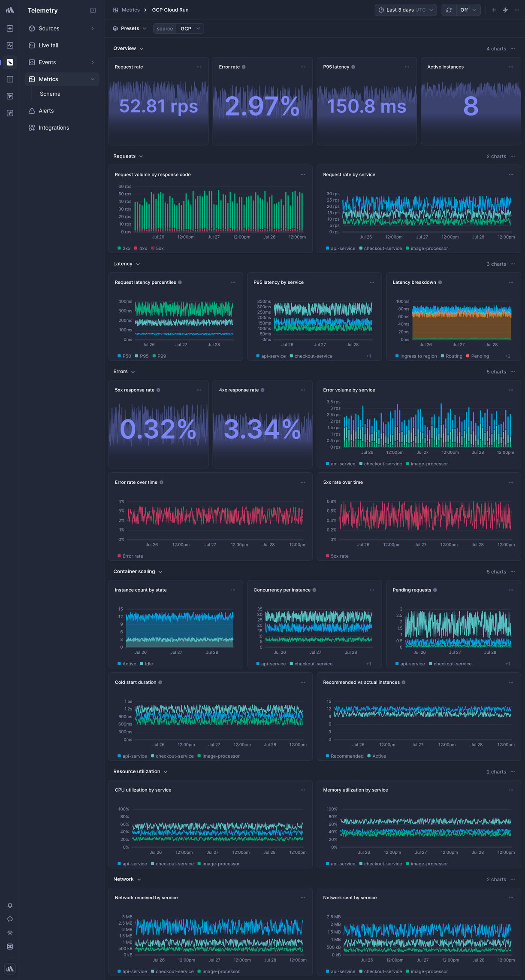Click the Error rate over time chart plot
The height and width of the screenshot is (980, 525).
pyautogui.click(x=215, y=520)
